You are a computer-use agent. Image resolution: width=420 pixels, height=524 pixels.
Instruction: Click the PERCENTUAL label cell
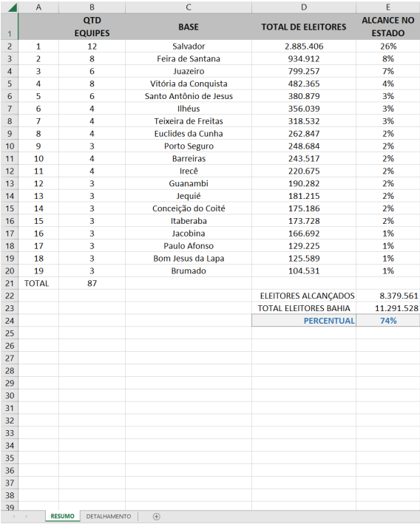click(304, 321)
